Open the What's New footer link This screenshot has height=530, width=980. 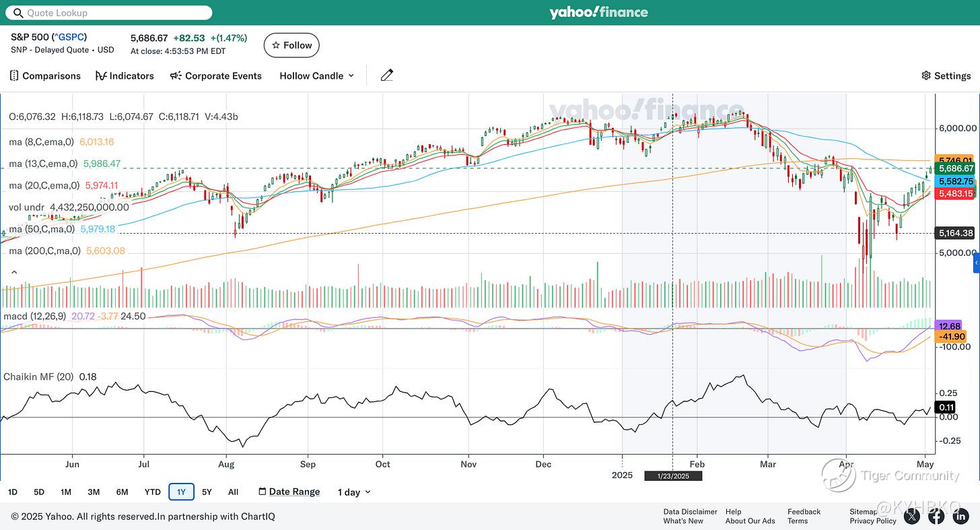pos(683,521)
